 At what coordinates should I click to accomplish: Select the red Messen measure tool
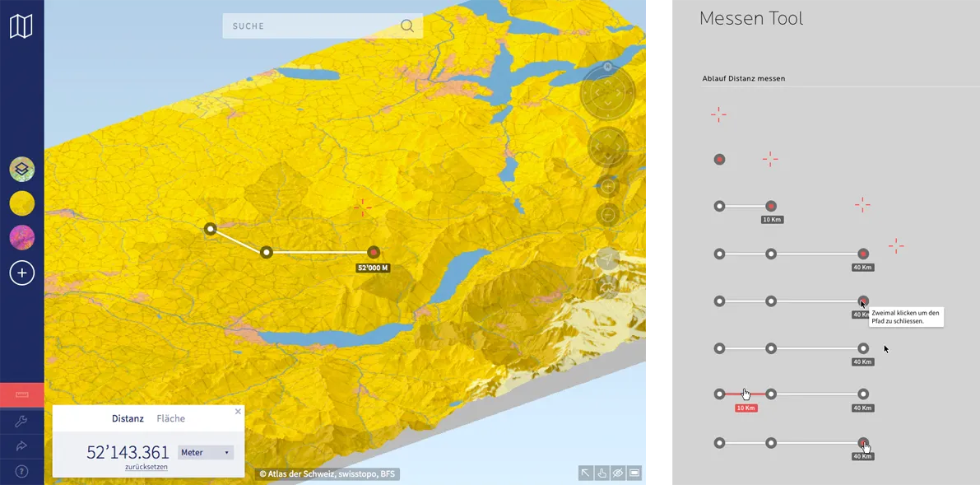[x=22, y=394]
